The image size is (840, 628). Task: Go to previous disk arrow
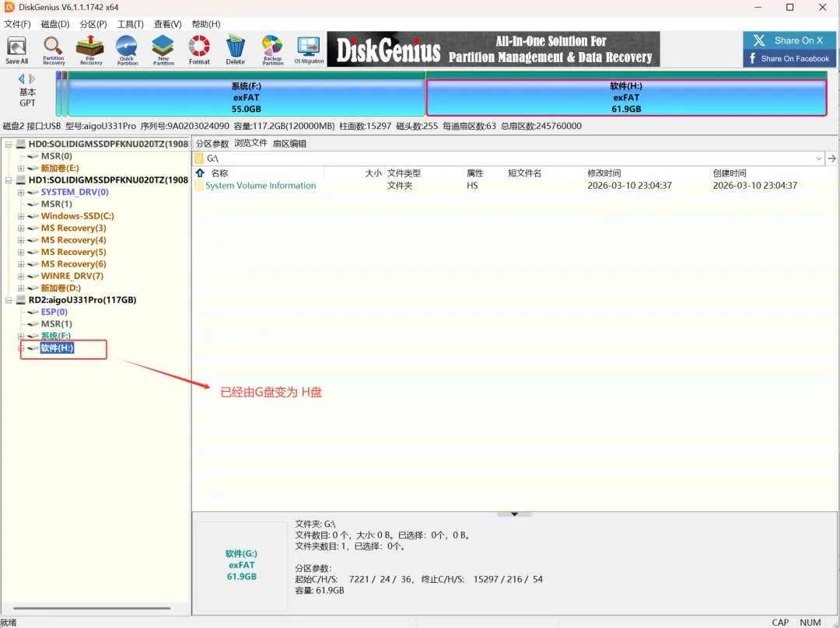click(x=22, y=78)
